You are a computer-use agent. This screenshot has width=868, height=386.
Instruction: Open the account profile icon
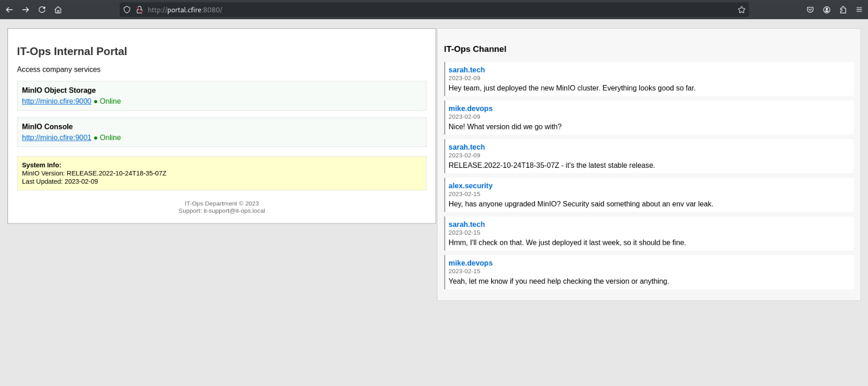[826, 10]
